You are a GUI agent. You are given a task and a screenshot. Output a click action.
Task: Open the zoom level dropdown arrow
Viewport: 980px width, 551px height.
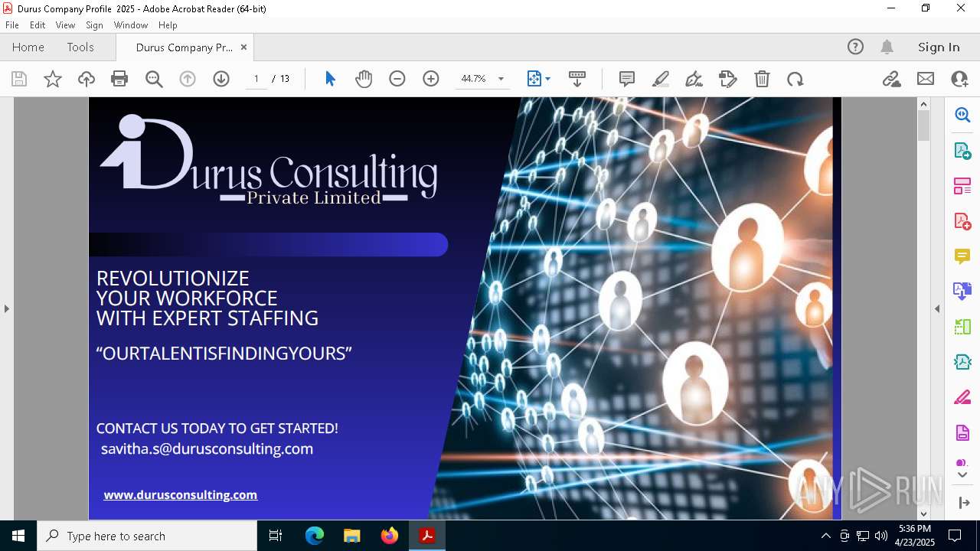[x=501, y=79]
